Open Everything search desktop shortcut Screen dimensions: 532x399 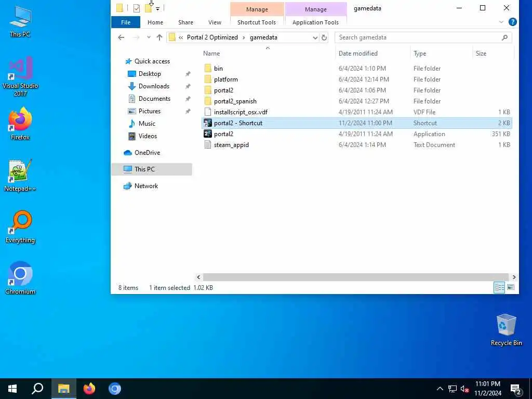[x=20, y=227]
